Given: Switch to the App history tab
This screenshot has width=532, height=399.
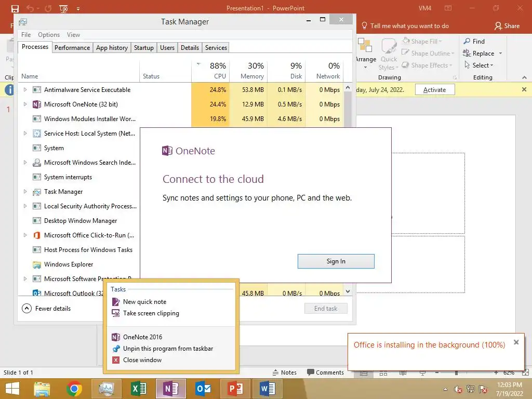Looking at the screenshot, I should (112, 47).
